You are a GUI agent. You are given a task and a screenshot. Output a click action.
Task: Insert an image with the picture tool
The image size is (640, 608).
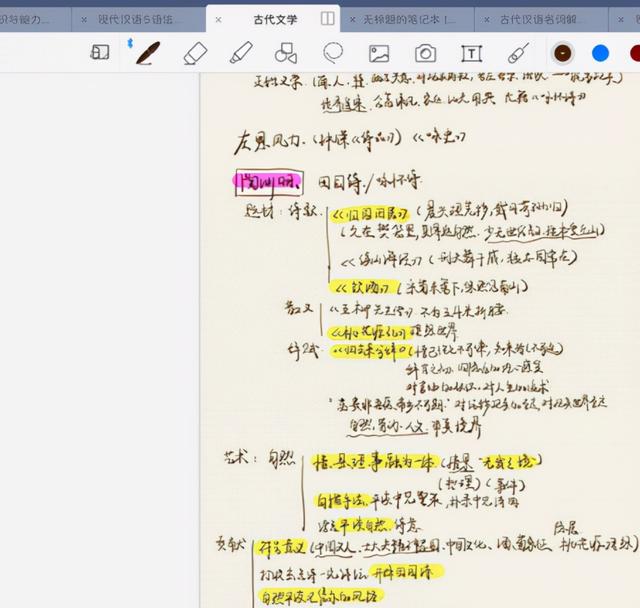pyautogui.click(x=379, y=53)
